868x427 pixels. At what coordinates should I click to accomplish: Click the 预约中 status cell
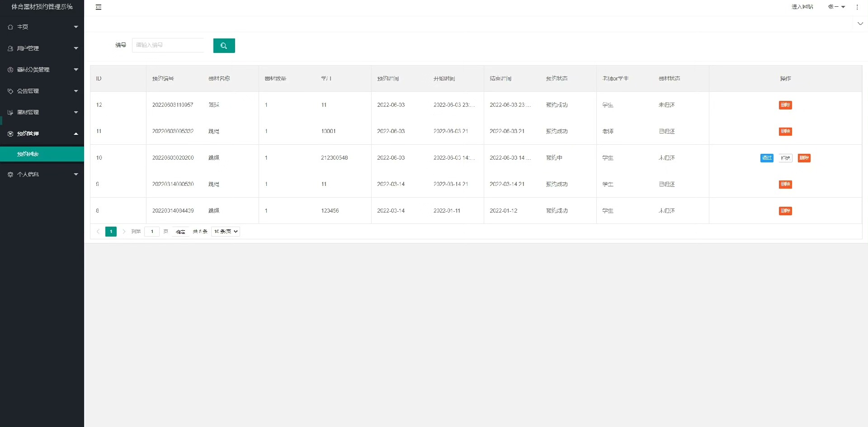[x=554, y=158]
